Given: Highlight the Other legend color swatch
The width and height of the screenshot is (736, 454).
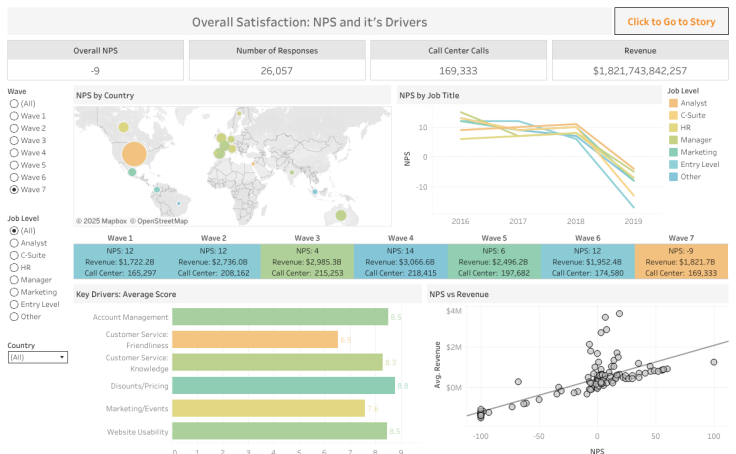Looking at the screenshot, I should 672,176.
